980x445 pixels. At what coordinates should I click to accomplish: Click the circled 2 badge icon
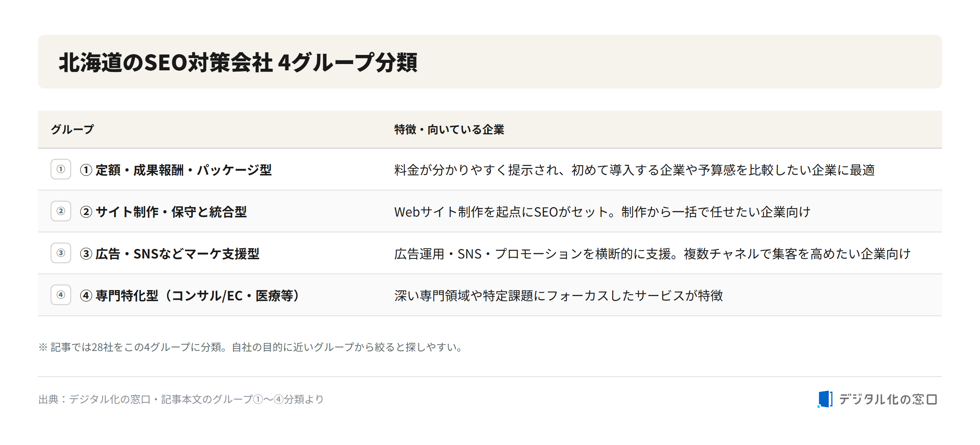tap(61, 211)
